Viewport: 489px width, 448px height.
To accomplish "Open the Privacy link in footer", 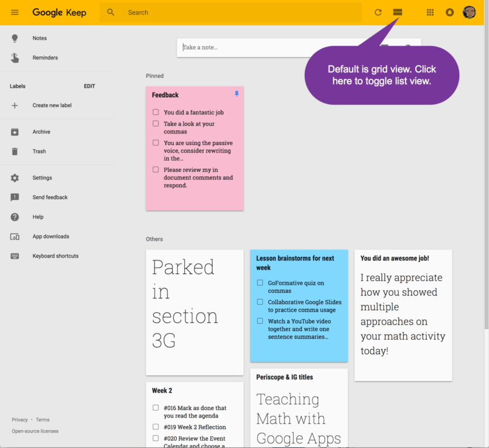I will (20, 420).
